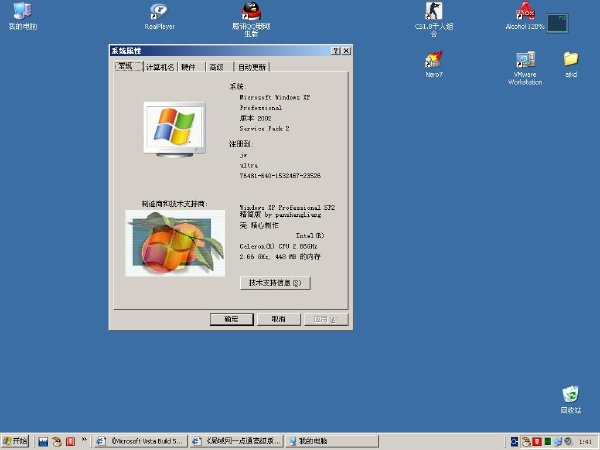Launch the Nero7 desktop shortcut
This screenshot has height=450, width=600.
(434, 64)
